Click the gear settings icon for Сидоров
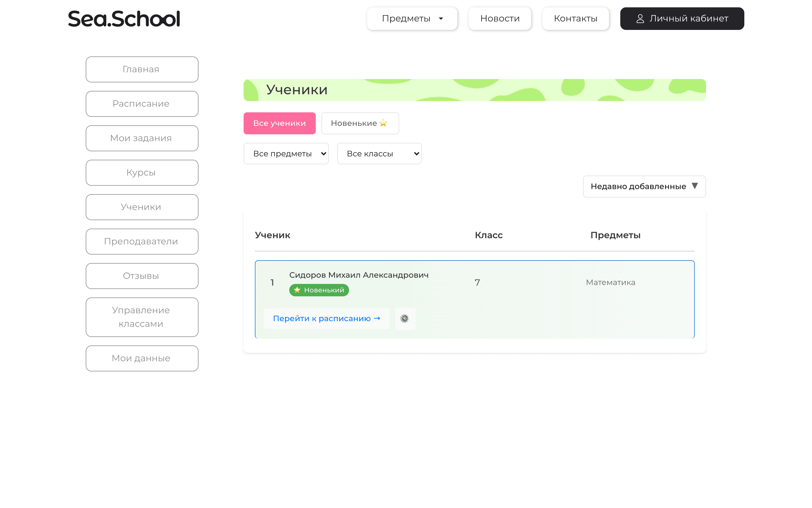This screenshot has height=508, width=812. point(405,319)
